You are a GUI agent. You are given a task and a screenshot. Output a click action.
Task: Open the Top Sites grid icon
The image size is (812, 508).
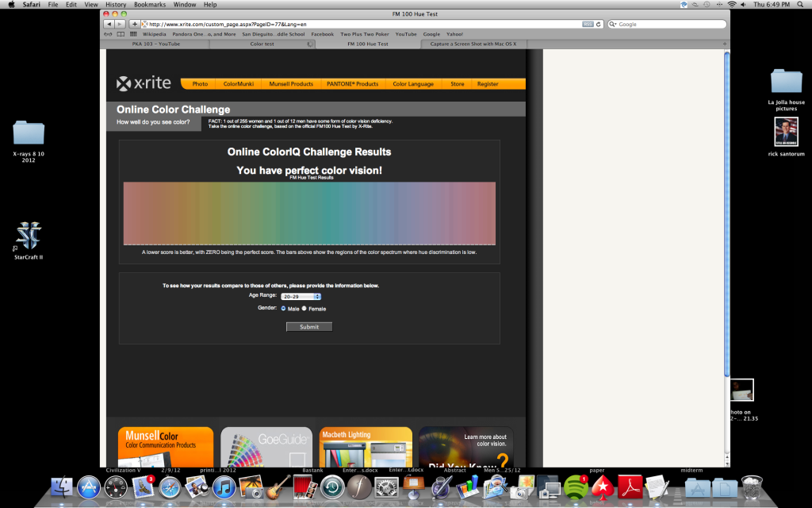click(133, 34)
